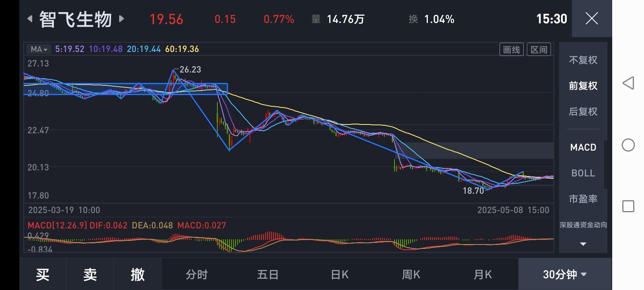Tap the 买 buy button
This screenshot has width=644, height=290.
(43, 274)
